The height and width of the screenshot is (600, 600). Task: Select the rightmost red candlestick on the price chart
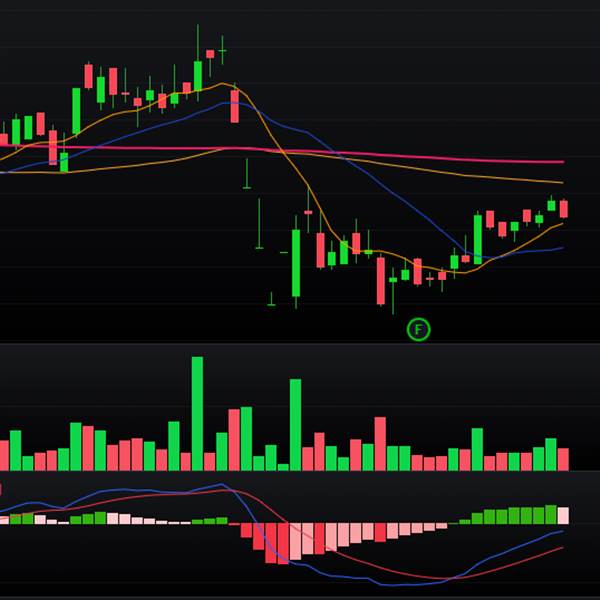[563, 209]
